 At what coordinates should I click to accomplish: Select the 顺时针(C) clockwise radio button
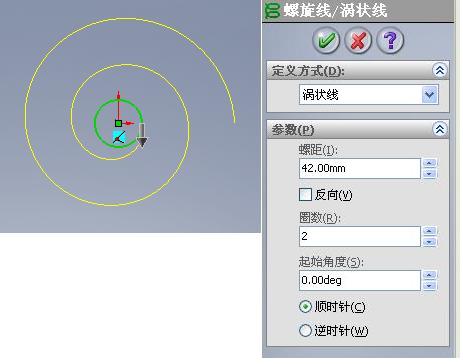(x=305, y=306)
